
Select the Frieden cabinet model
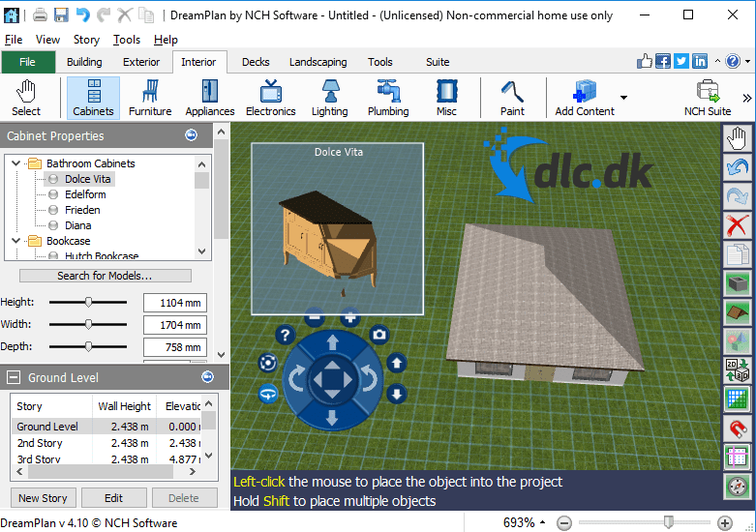pyautogui.click(x=82, y=210)
